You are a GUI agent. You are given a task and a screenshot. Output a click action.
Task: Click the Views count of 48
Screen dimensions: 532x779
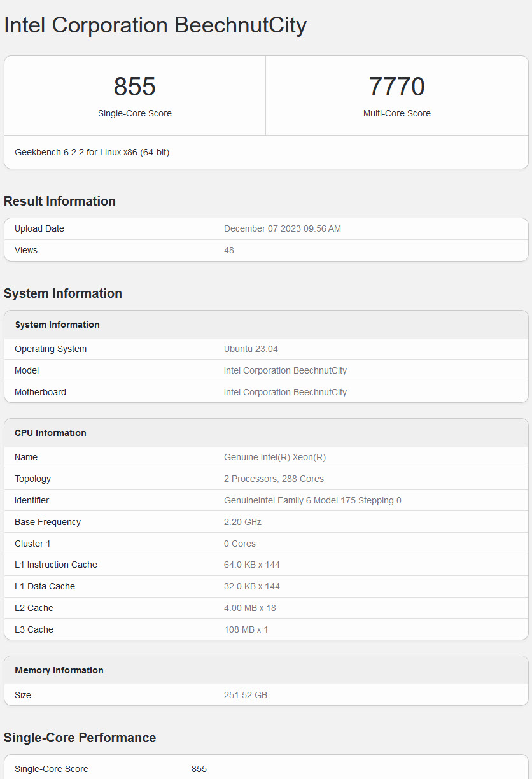tap(228, 250)
